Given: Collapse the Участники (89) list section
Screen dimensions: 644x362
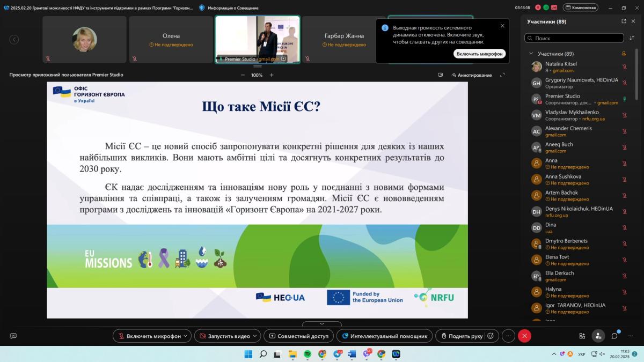Looking at the screenshot, I should 531,54.
